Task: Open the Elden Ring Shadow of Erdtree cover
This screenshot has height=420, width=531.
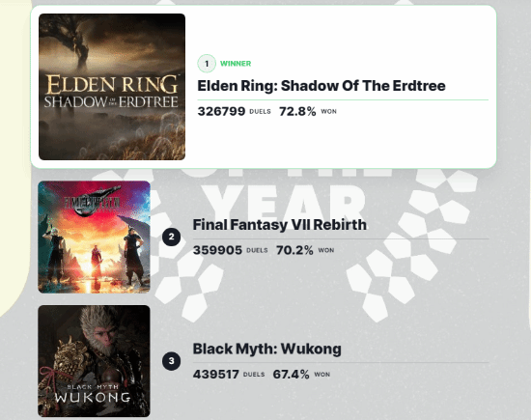Action: tap(112, 87)
